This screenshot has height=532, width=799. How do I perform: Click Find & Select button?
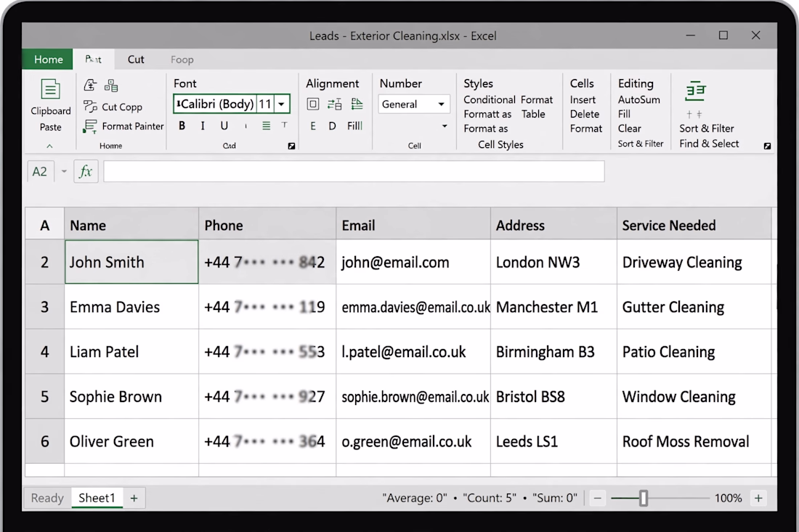pos(709,144)
